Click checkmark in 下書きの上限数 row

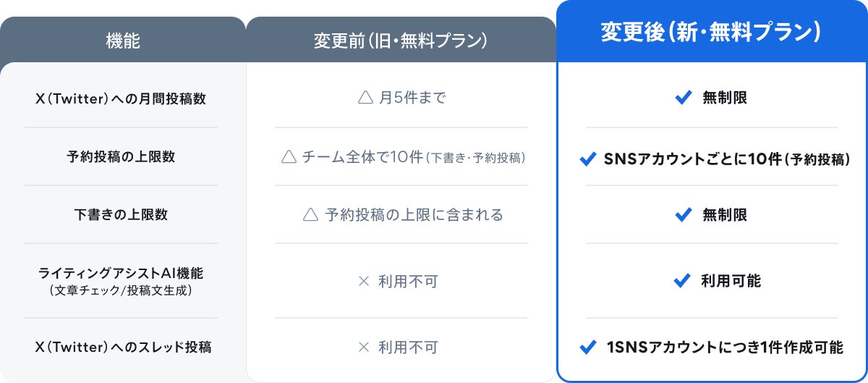pyautogui.click(x=683, y=215)
